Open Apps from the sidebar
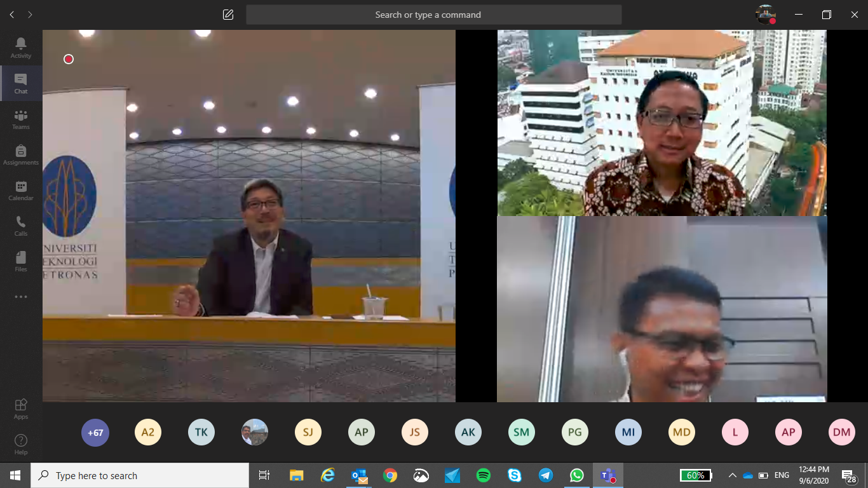This screenshot has height=488, width=868. pyautogui.click(x=20, y=408)
